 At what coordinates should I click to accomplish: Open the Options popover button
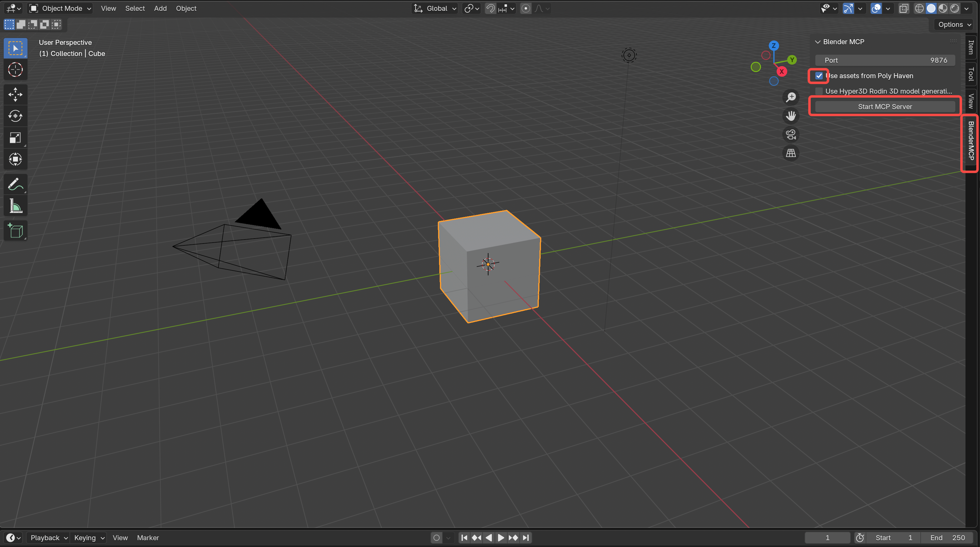(954, 25)
